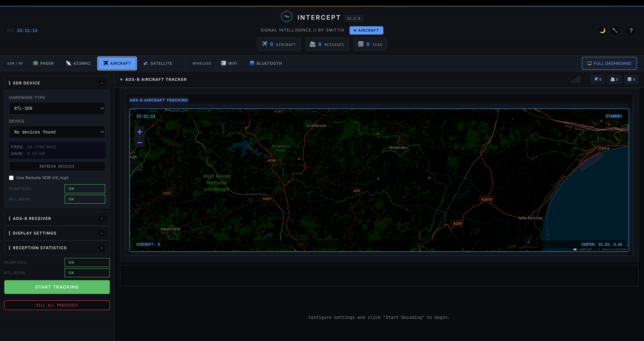
Task: Click the ADS-B Aircraft Tracking heading
Action: click(x=158, y=100)
